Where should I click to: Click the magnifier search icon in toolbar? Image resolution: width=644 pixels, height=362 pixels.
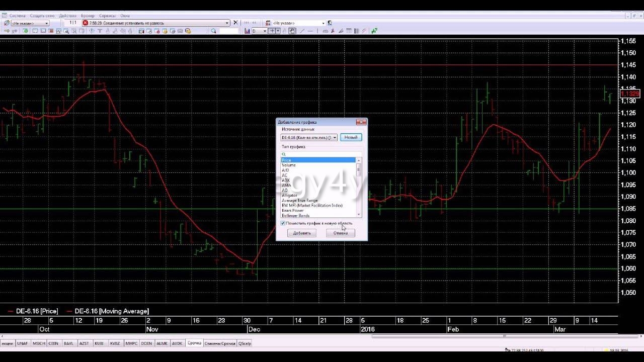(x=214, y=31)
